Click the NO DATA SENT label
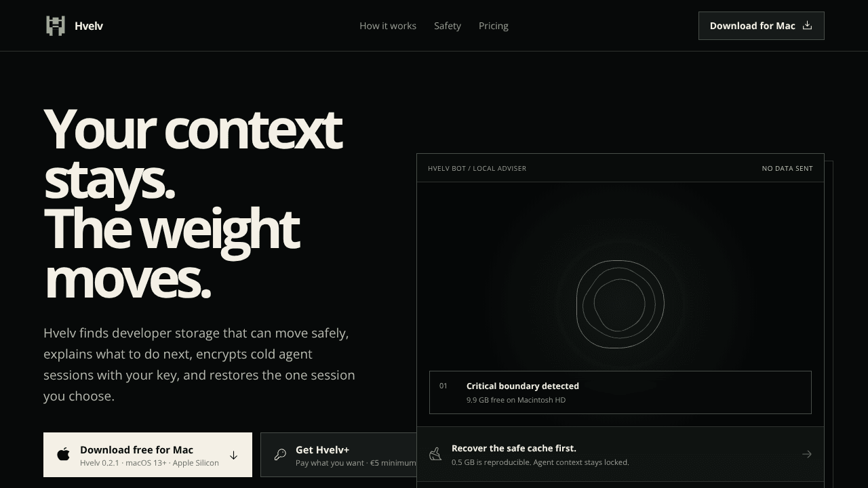Image resolution: width=868 pixels, height=488 pixels. (787, 168)
